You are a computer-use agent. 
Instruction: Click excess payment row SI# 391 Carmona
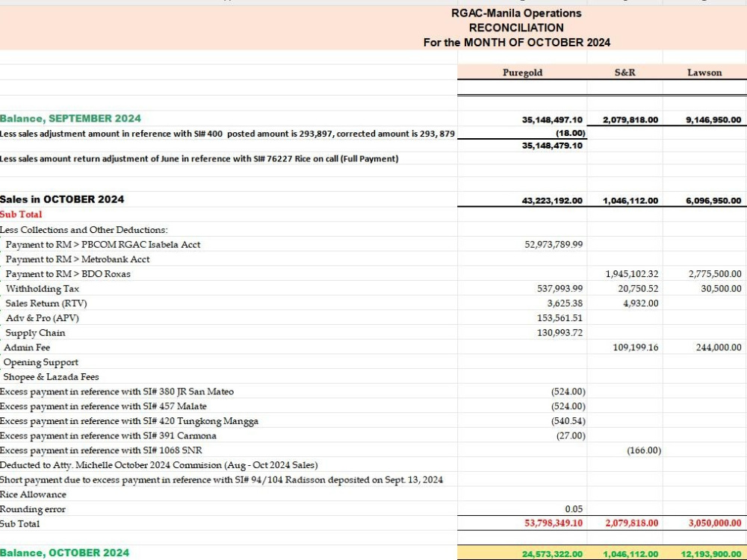coord(108,436)
